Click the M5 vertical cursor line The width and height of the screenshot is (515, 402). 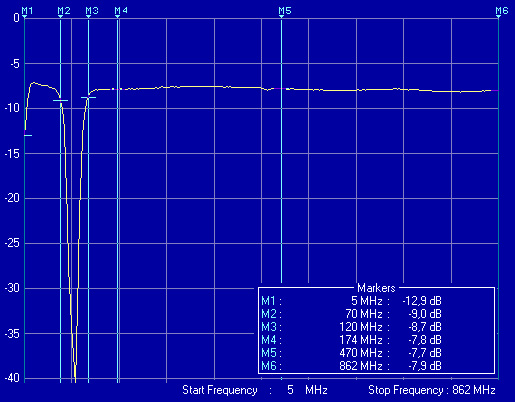click(281, 150)
